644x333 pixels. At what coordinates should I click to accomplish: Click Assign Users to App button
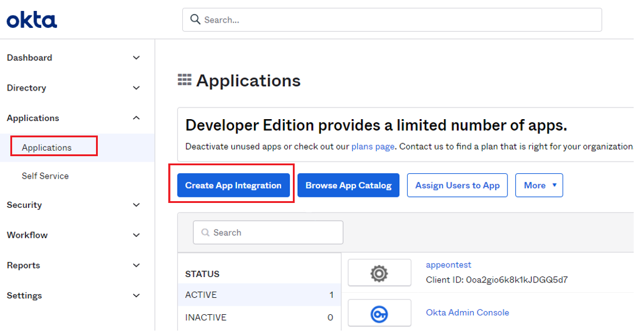pos(457,185)
